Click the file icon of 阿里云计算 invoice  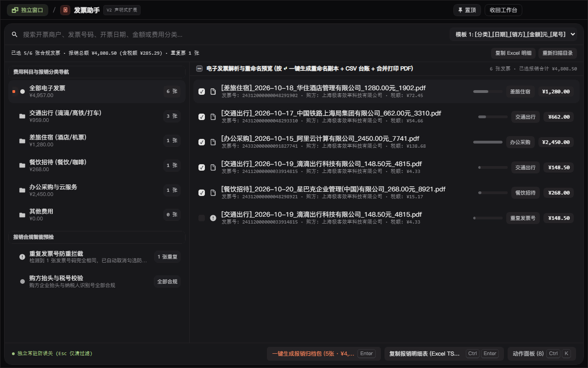click(213, 142)
